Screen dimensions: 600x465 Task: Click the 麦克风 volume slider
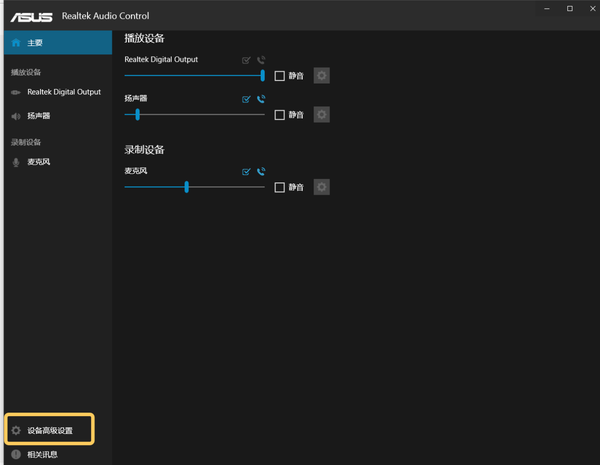(194, 187)
